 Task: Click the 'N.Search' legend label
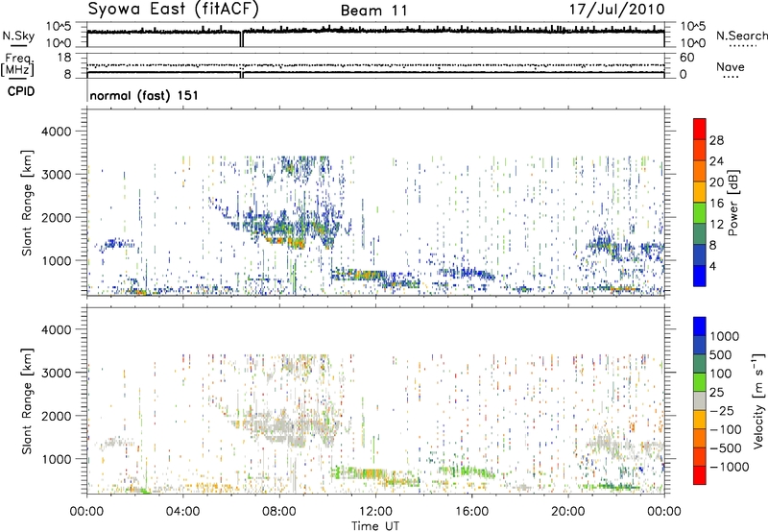[741, 36]
